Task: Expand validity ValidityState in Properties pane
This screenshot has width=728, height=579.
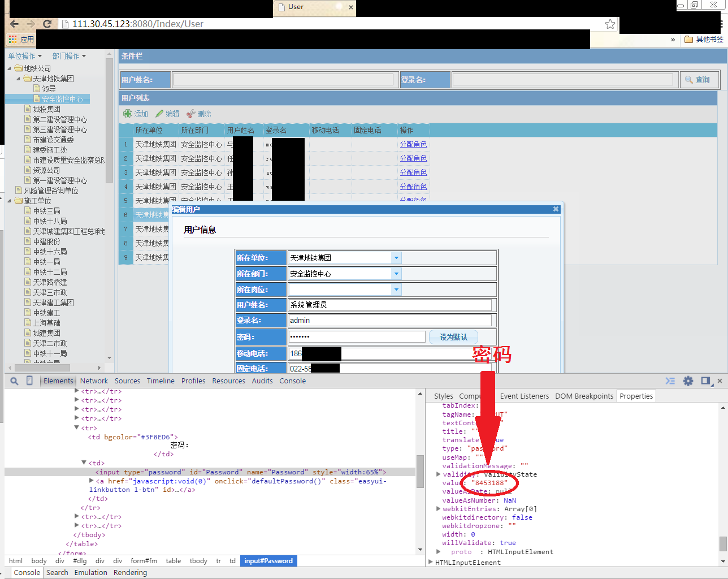Action: (x=439, y=474)
